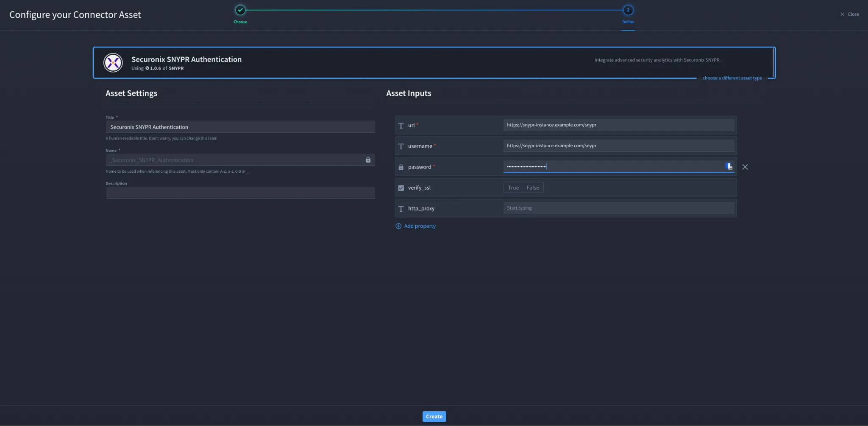Click choose a different asset type link
The height and width of the screenshot is (426, 868).
732,78
